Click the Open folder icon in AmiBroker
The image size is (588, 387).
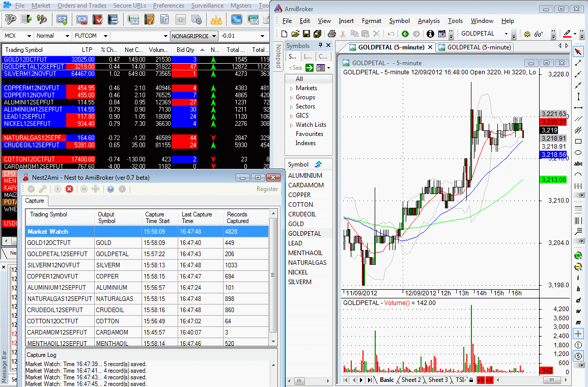[295, 34]
